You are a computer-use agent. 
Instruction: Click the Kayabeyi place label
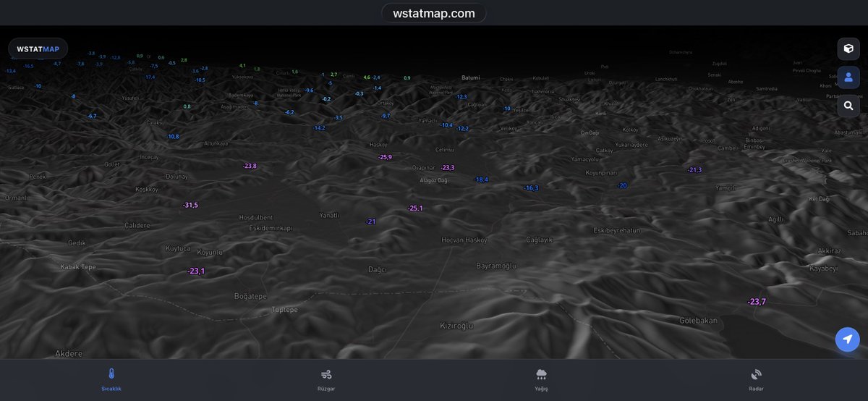823,269
